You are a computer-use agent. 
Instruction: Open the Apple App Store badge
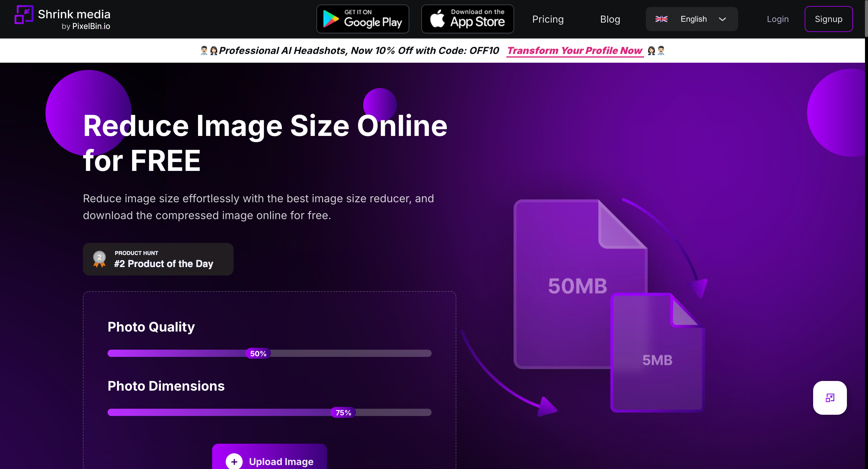click(467, 19)
